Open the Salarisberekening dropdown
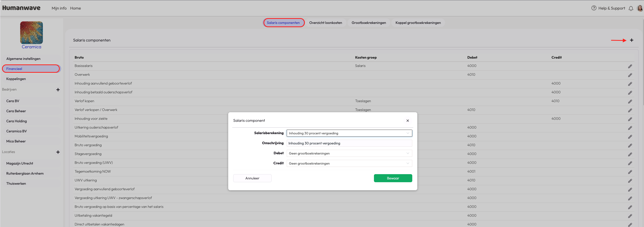644x227 pixels. [x=349, y=133]
